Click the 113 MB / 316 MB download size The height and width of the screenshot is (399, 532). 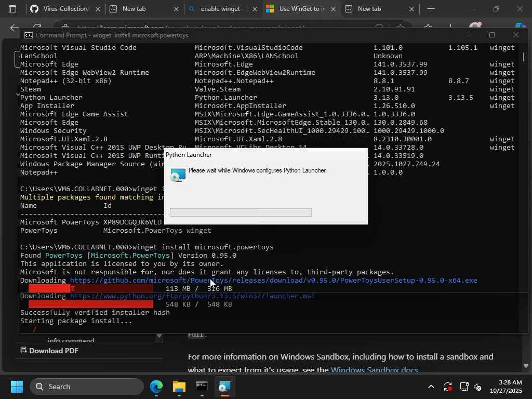(199, 288)
